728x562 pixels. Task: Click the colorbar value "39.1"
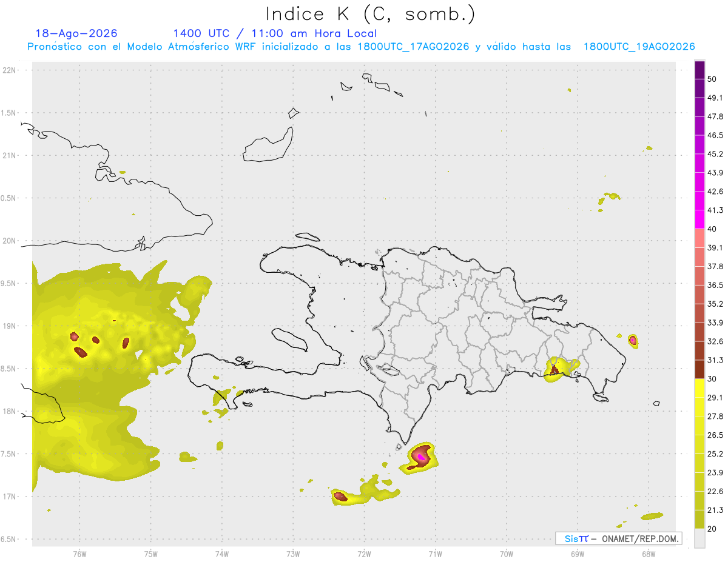point(715,248)
